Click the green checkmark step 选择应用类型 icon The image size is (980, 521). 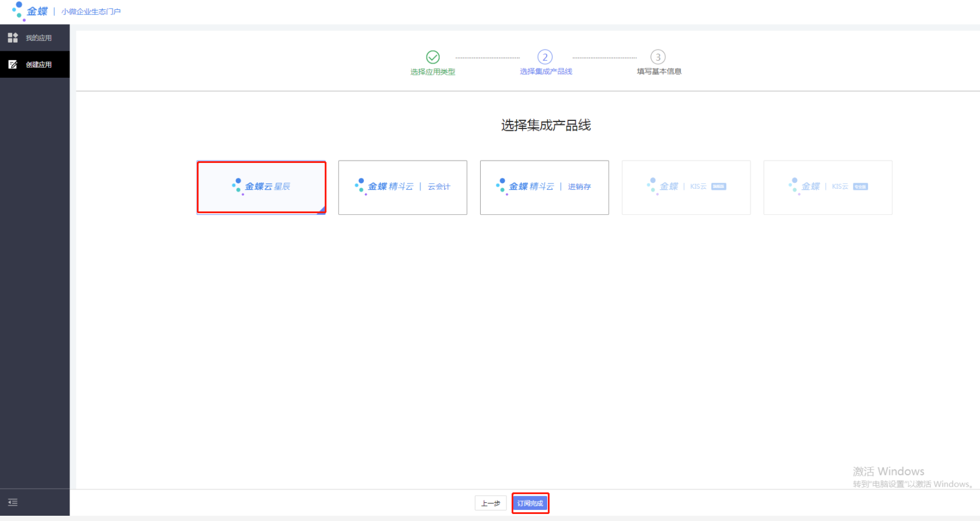433,57
